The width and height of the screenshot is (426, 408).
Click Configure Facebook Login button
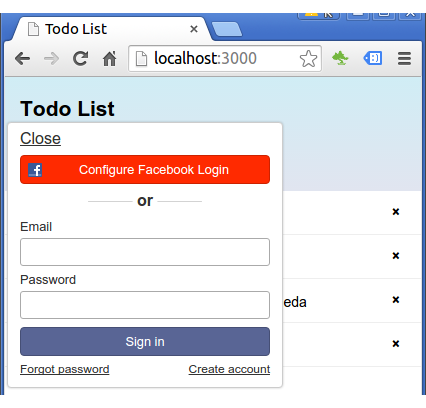click(x=145, y=169)
